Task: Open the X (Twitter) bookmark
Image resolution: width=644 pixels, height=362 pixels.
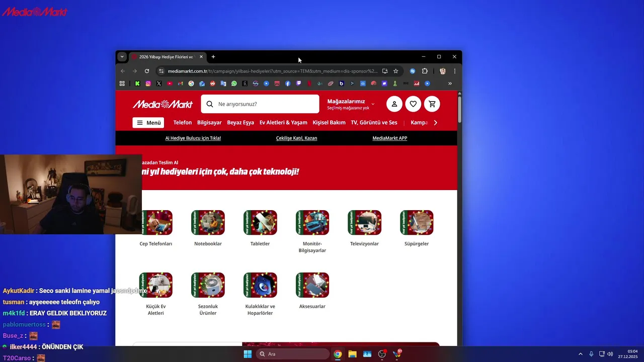Action: coord(159,83)
